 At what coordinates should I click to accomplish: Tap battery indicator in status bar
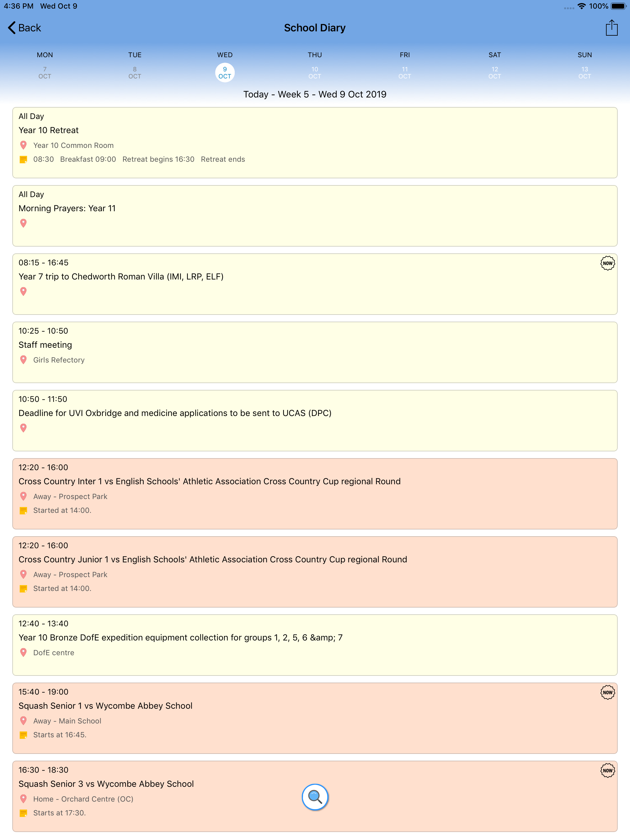pos(619,6)
